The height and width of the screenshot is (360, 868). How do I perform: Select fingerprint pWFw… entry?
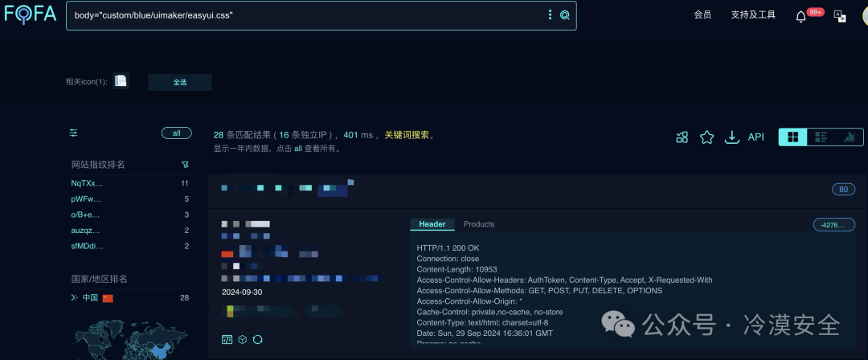point(86,198)
